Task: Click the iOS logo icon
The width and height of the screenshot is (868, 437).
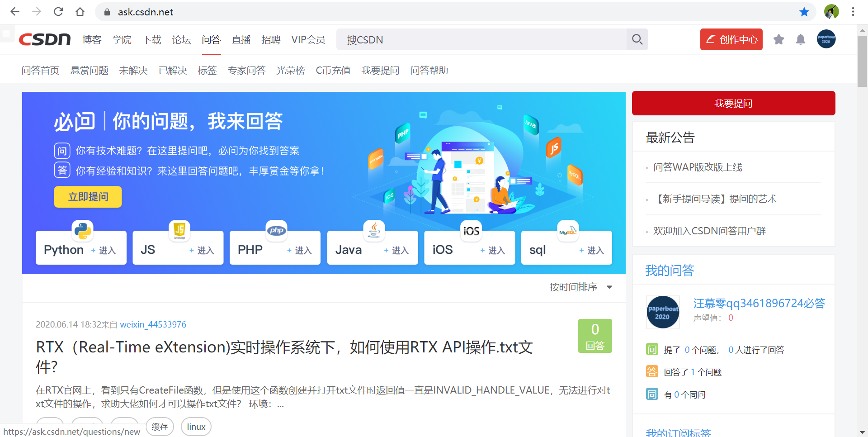Action: tap(471, 231)
